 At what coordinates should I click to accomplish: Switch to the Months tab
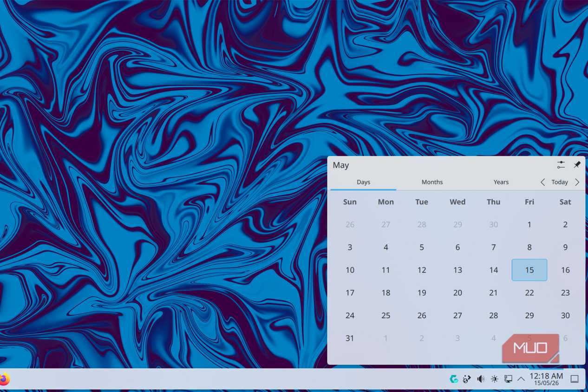432,182
